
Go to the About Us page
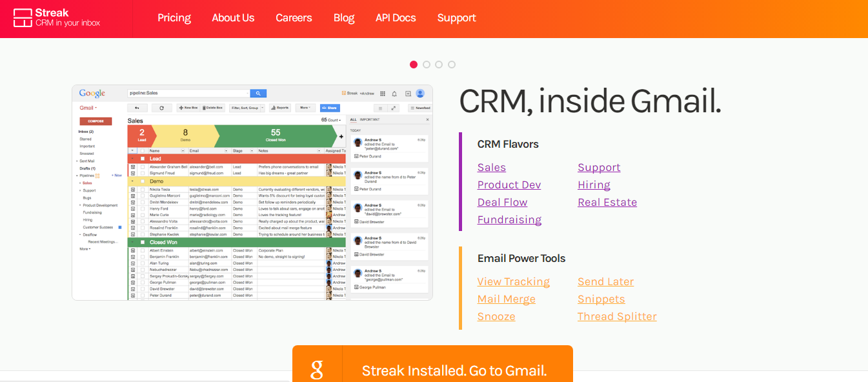(233, 18)
